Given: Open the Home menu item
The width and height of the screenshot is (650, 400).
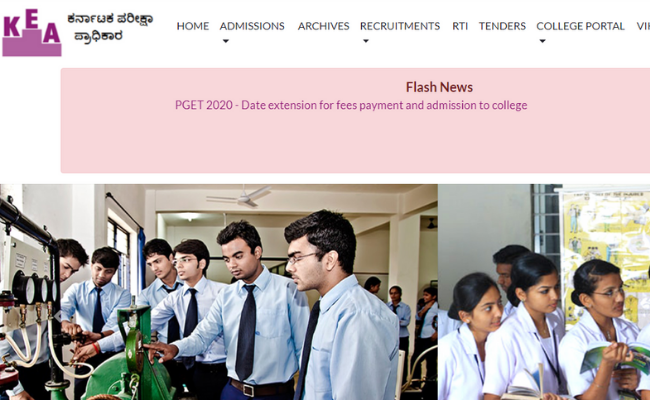Looking at the screenshot, I should click(x=193, y=26).
